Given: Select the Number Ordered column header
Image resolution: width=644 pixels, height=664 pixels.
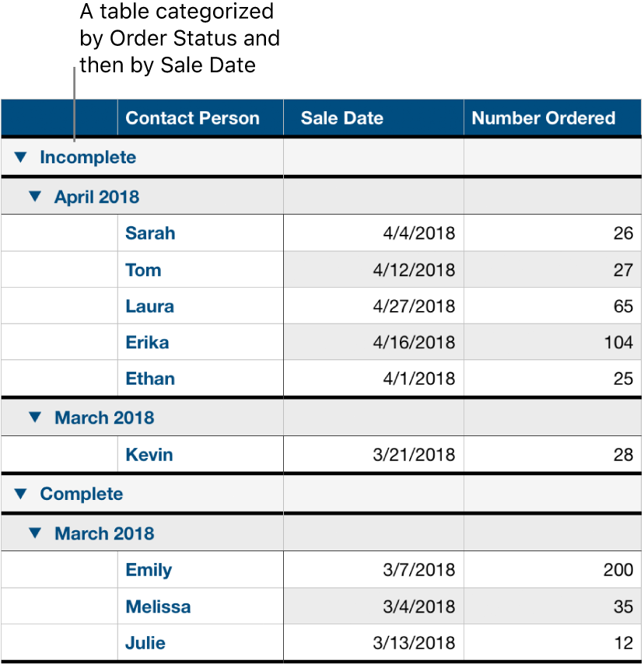Looking at the screenshot, I should (x=543, y=117).
